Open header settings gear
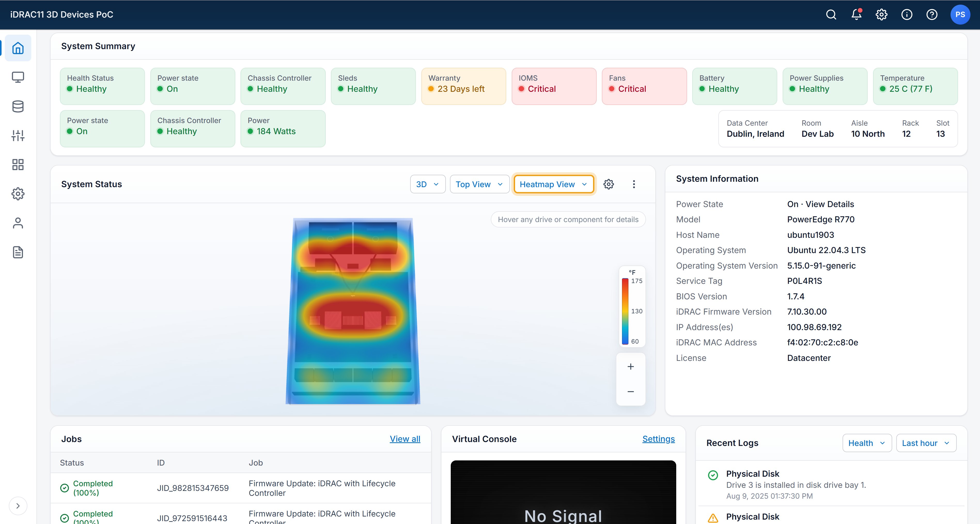The height and width of the screenshot is (524, 980). coord(882,14)
